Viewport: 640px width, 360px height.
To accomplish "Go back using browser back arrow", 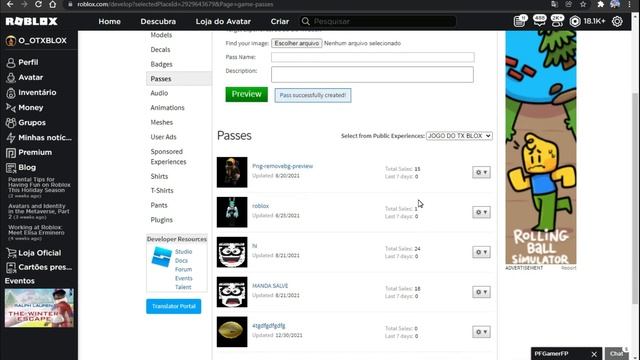I will 10,4.
